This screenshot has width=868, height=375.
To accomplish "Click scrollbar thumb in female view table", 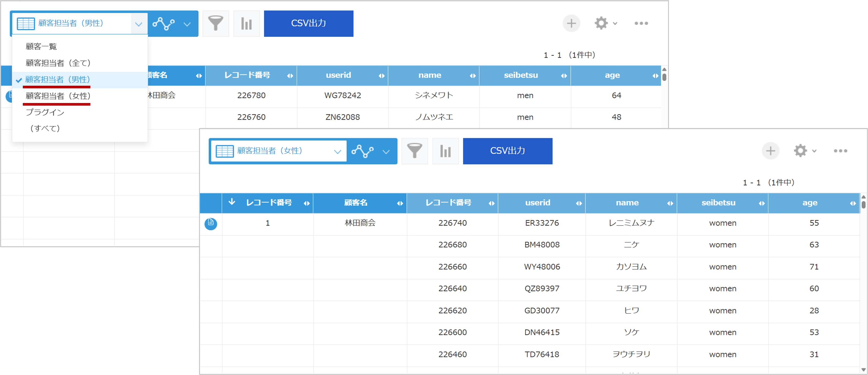I will (863, 205).
